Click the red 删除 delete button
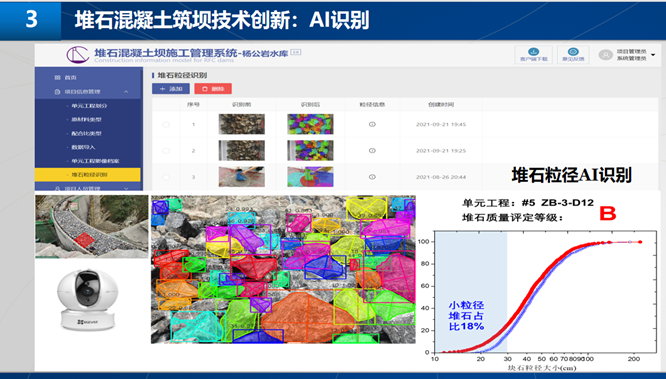 (213, 88)
